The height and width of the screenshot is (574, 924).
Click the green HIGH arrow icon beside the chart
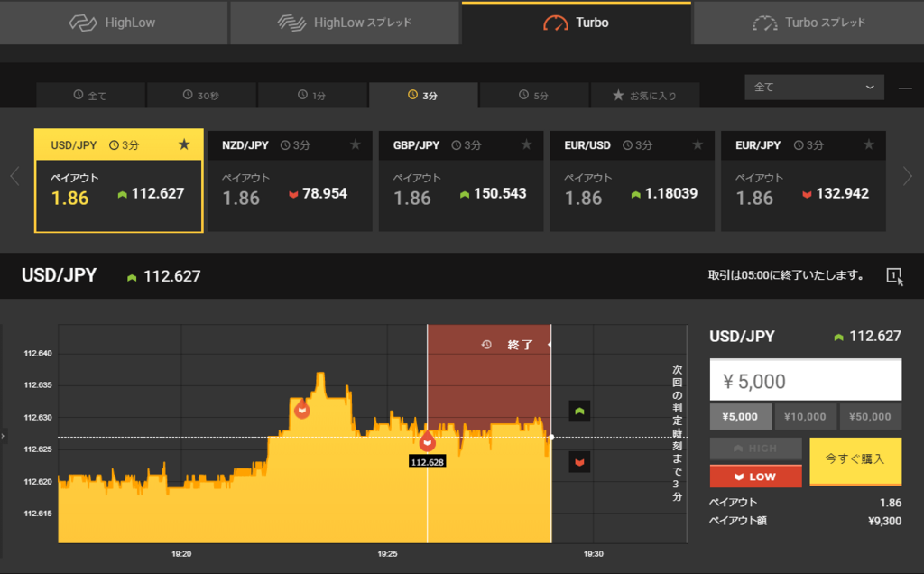[578, 411]
